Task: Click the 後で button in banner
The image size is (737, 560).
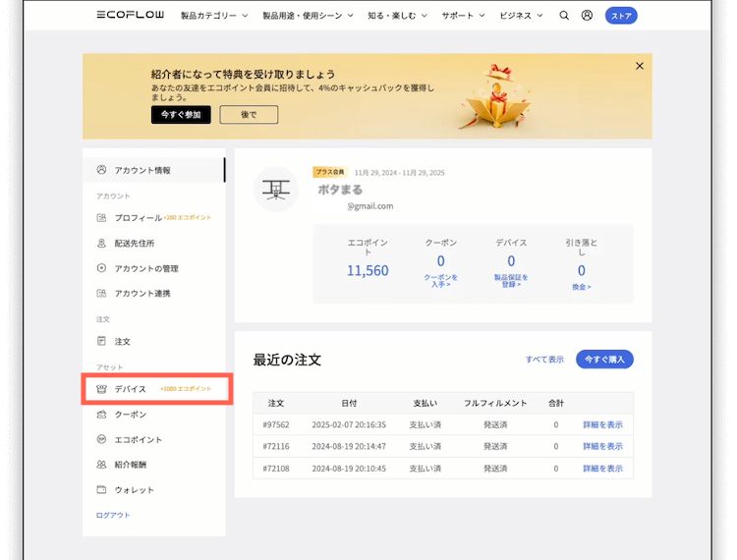Action: [x=249, y=115]
